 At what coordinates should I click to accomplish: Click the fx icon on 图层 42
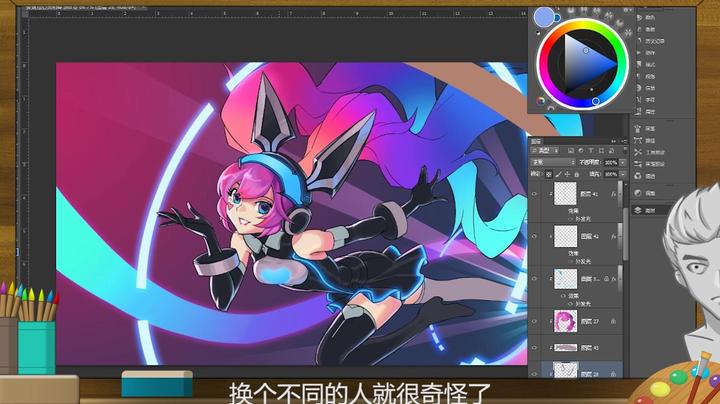(x=613, y=236)
